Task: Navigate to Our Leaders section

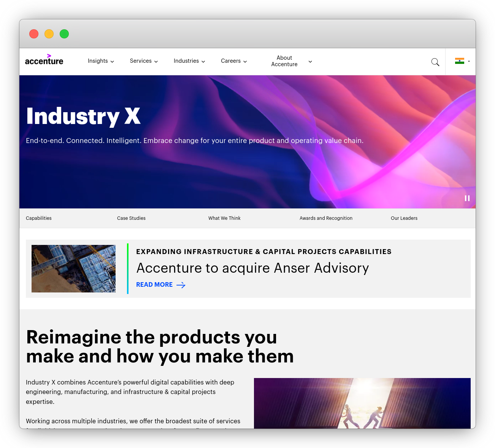Action: tap(404, 218)
